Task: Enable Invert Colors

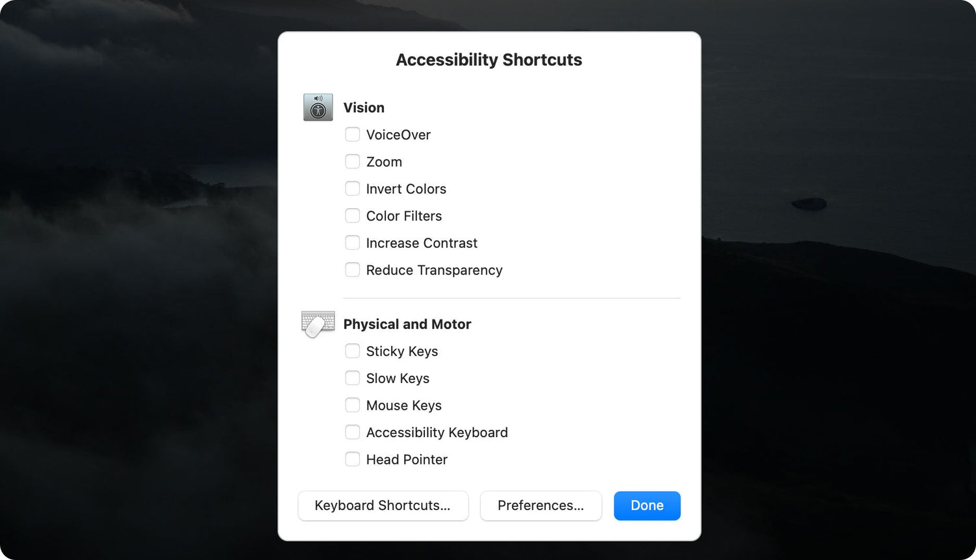Action: point(353,188)
